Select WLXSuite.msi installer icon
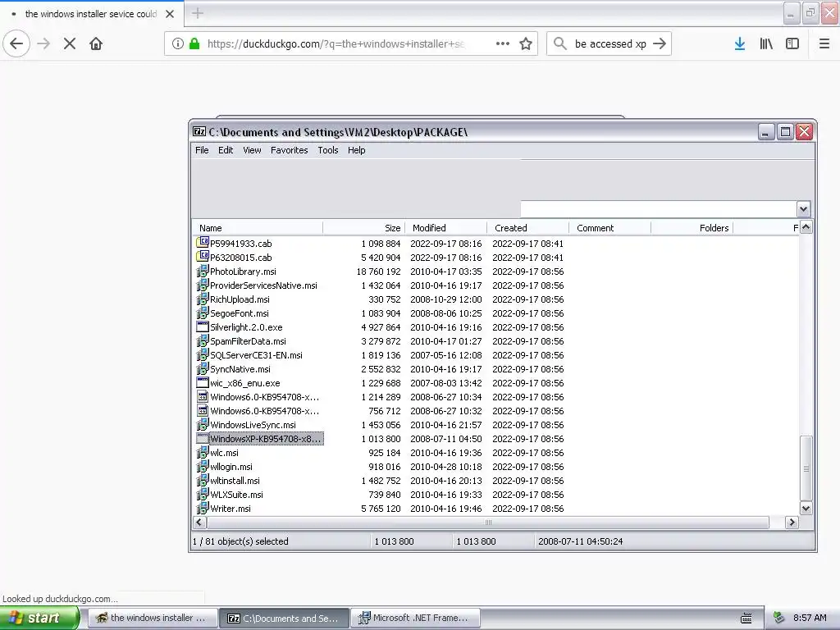Screen dimensions: 840x630 (203, 494)
